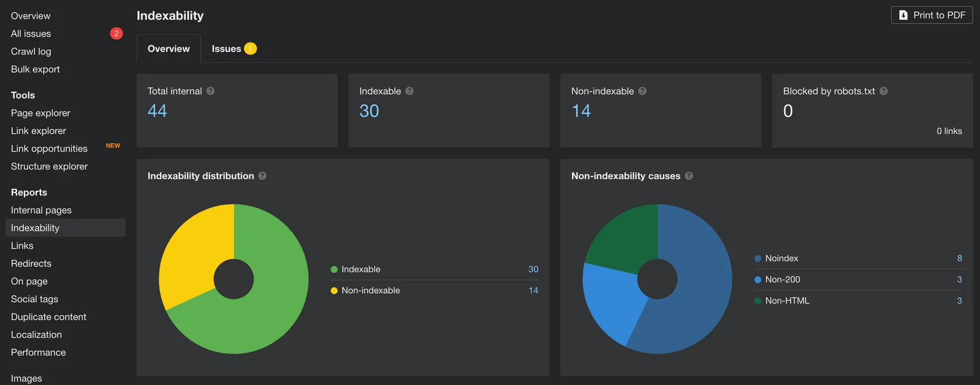This screenshot has width=980, height=385.
Task: Open the red All issues count badge
Action: (116, 34)
